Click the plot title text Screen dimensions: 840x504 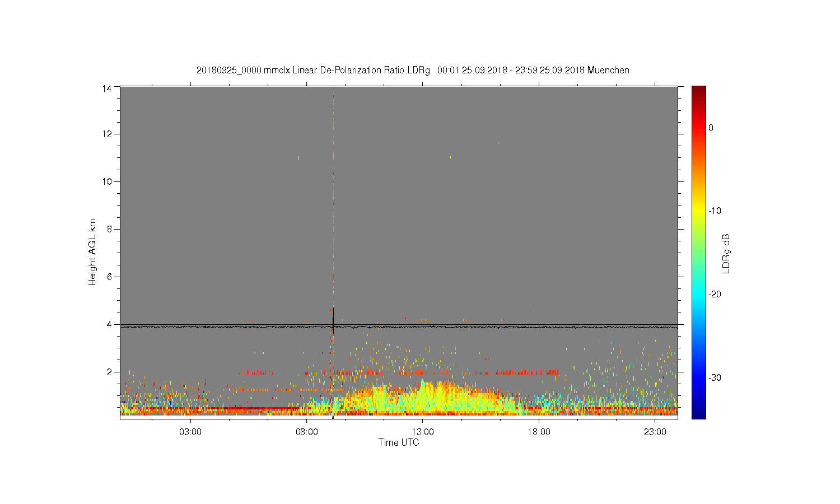[413, 71]
